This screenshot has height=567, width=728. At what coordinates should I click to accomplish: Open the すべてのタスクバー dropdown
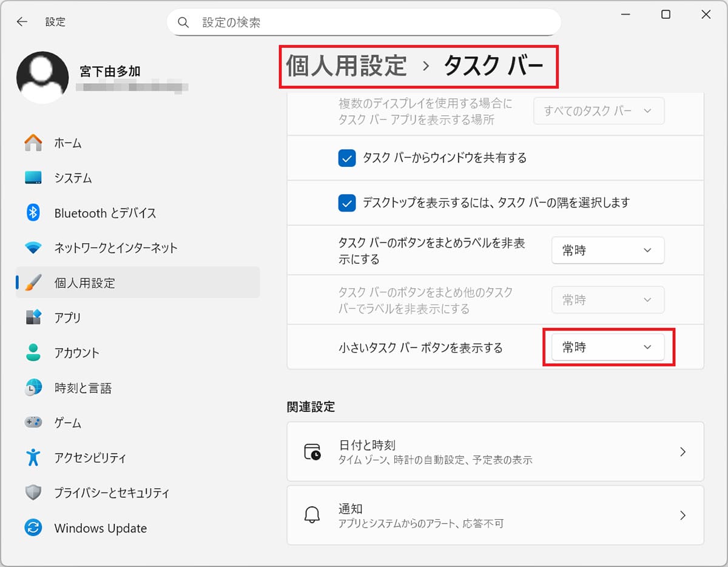point(598,110)
